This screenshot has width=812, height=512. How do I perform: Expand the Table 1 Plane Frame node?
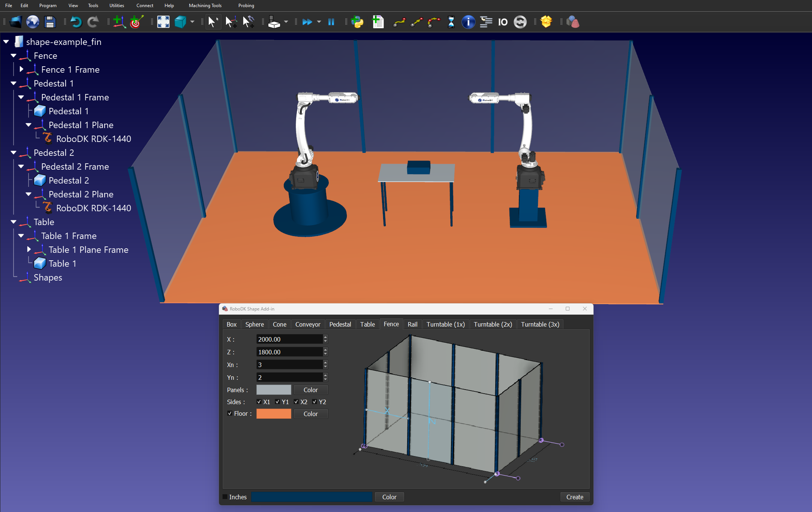click(29, 249)
